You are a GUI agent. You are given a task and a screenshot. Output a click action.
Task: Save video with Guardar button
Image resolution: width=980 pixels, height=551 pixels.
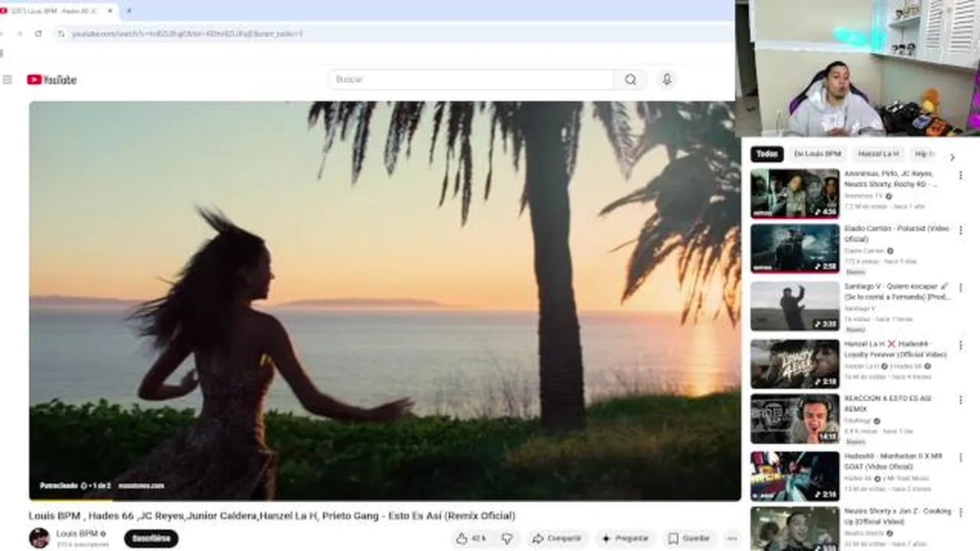click(x=688, y=539)
